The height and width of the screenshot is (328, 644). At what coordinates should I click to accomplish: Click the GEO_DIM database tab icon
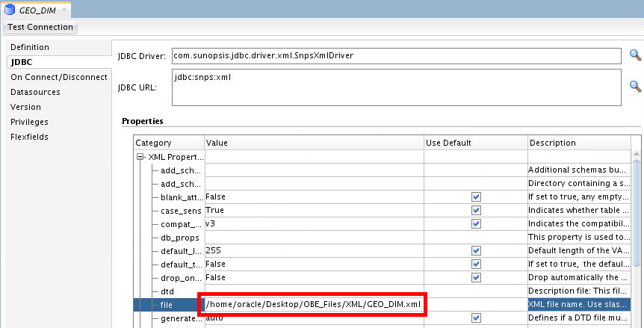coord(10,10)
